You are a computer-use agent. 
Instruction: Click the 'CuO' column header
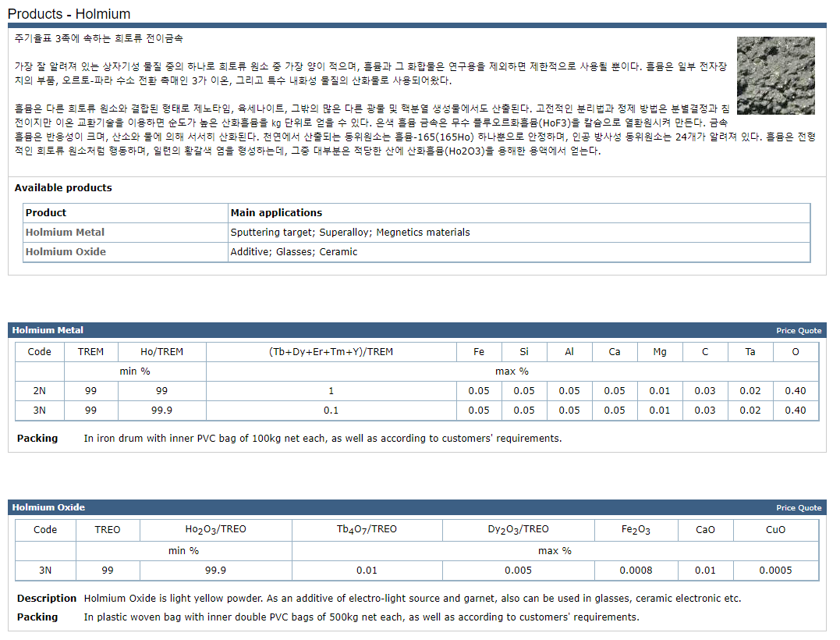pos(775,530)
